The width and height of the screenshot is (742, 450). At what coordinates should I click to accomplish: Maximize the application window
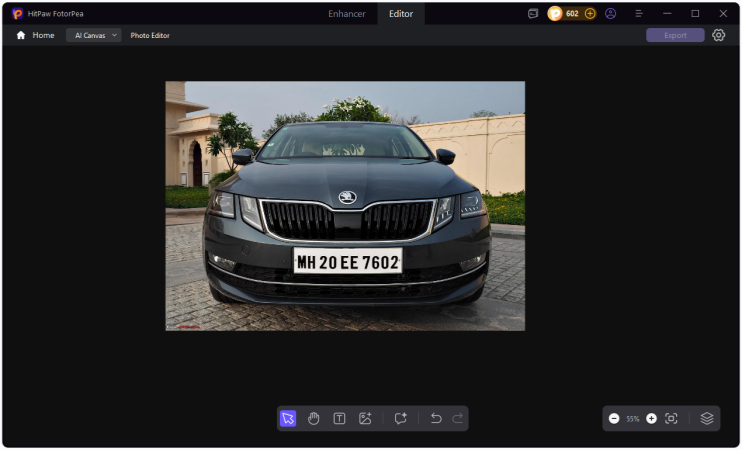pyautogui.click(x=695, y=14)
